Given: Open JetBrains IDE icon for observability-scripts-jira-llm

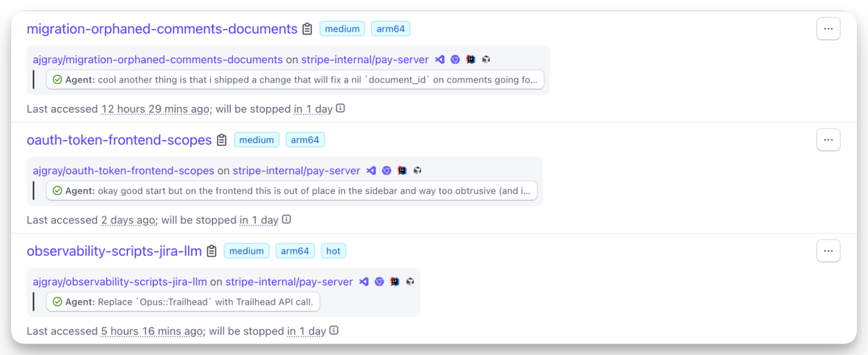Looking at the screenshot, I should coord(395,281).
